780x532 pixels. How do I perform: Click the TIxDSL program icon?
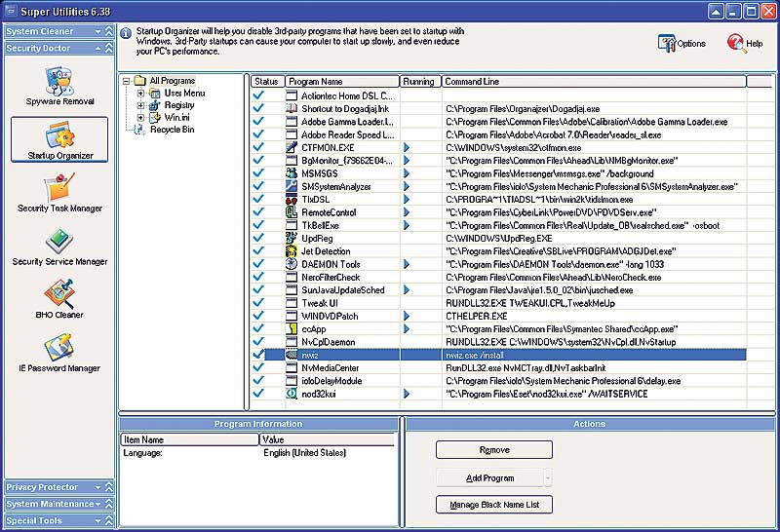(x=292, y=200)
